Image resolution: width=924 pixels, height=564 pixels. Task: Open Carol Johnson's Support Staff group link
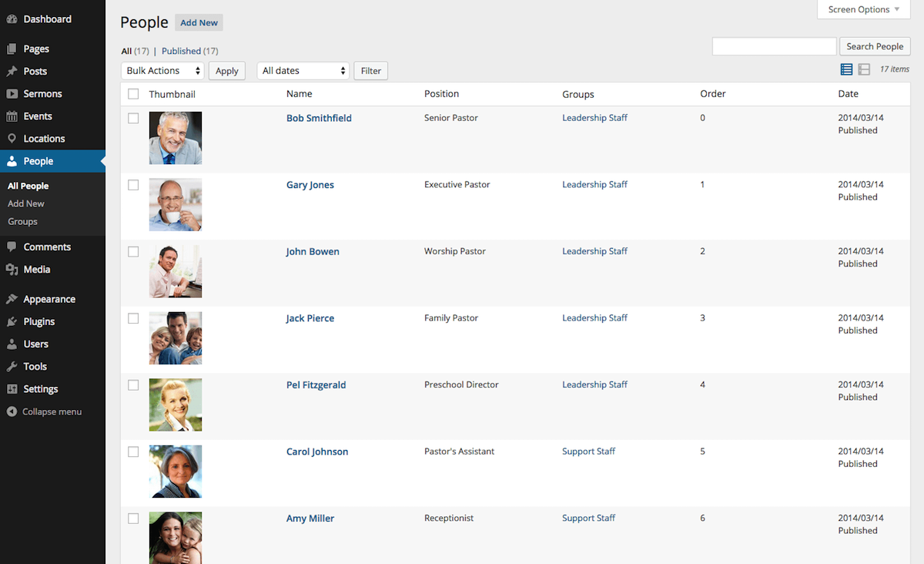(589, 452)
